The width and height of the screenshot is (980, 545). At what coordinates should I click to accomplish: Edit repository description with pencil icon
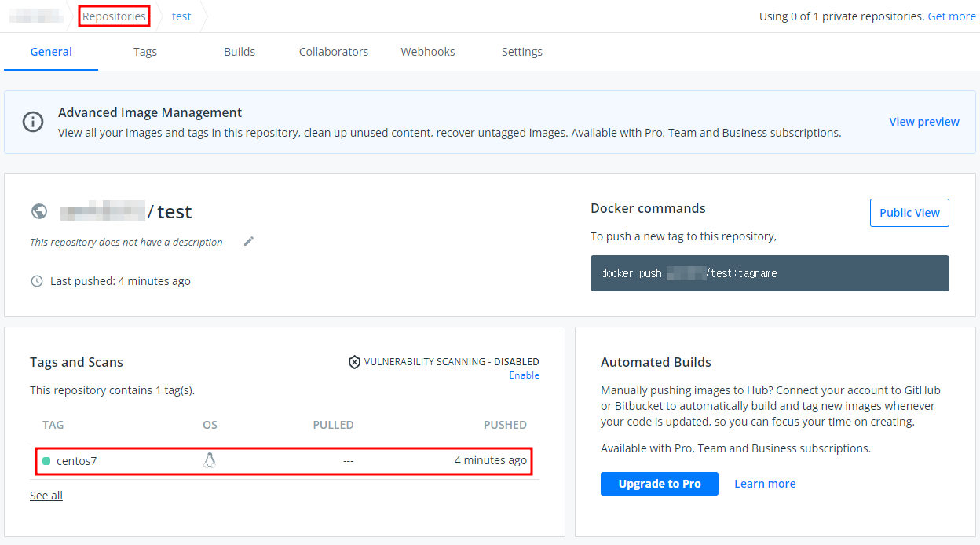click(x=249, y=241)
